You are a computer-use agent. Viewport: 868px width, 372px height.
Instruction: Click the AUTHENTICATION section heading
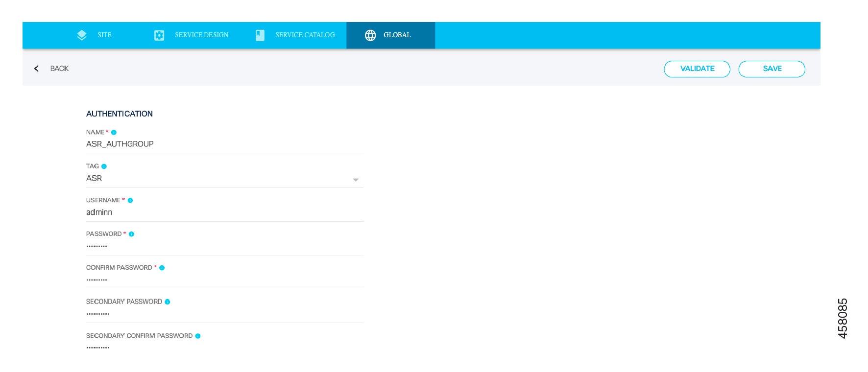pyautogui.click(x=120, y=114)
